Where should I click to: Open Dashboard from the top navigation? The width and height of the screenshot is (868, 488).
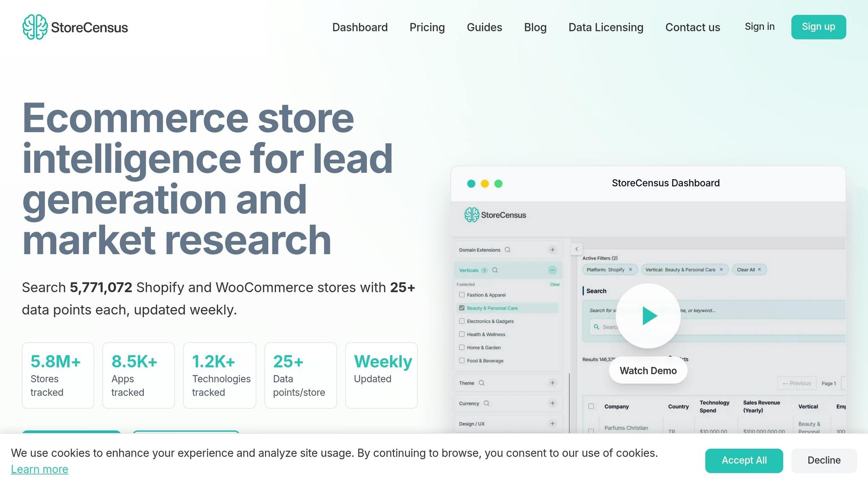point(360,27)
